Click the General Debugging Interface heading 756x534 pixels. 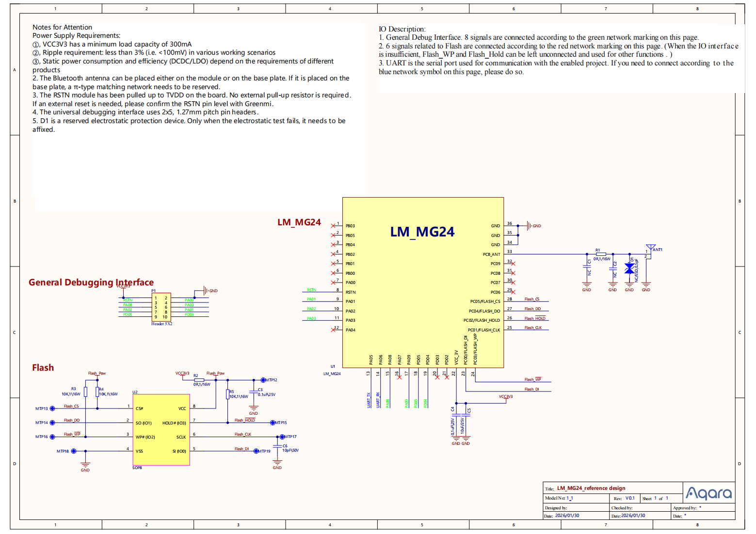point(91,282)
